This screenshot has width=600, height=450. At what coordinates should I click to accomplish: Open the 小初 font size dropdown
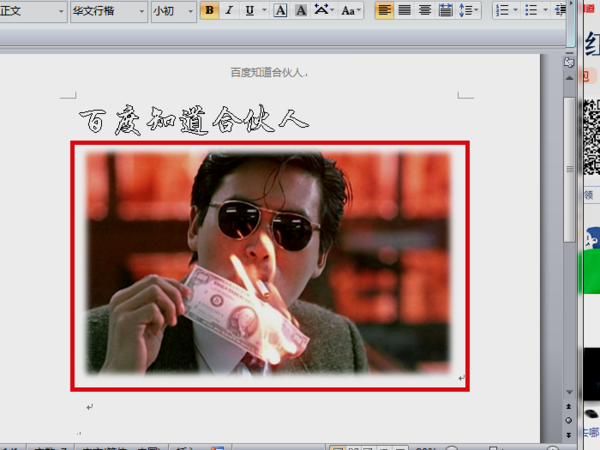point(191,11)
